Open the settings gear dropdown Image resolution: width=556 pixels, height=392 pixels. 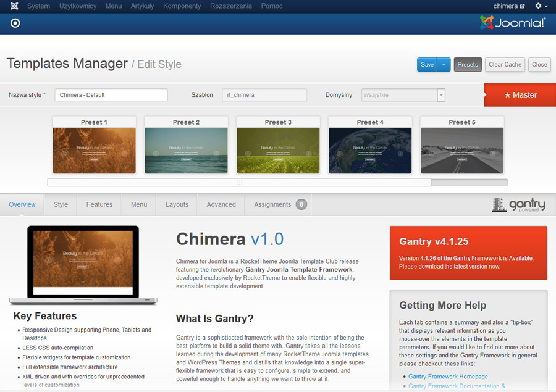541,6
